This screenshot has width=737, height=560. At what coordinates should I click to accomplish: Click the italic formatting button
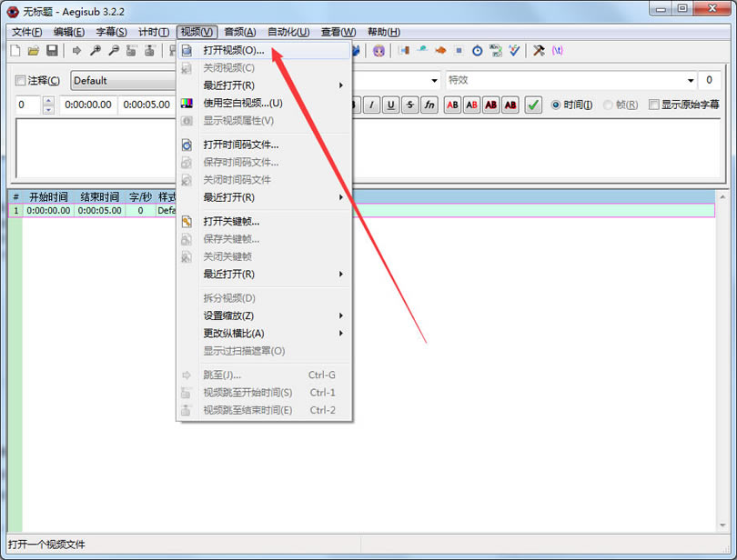point(372,105)
